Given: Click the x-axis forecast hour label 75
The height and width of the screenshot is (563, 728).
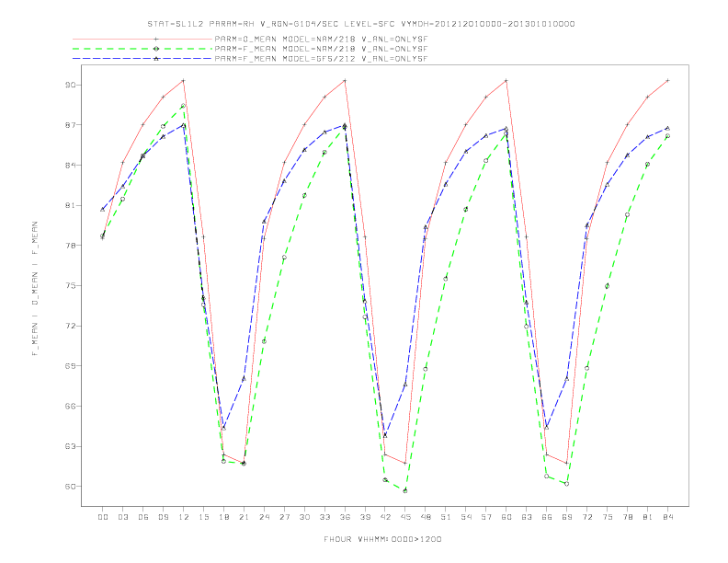Looking at the screenshot, I should click(x=608, y=517).
